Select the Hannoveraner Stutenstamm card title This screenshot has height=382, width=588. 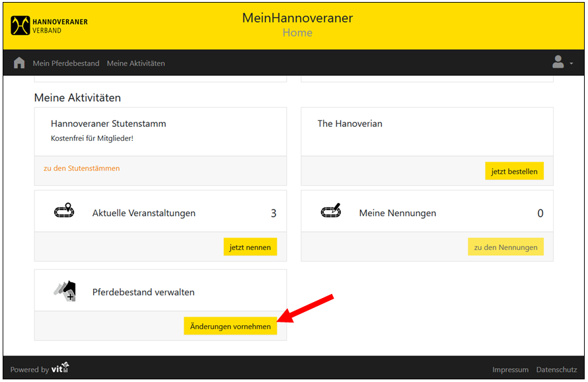(x=108, y=124)
